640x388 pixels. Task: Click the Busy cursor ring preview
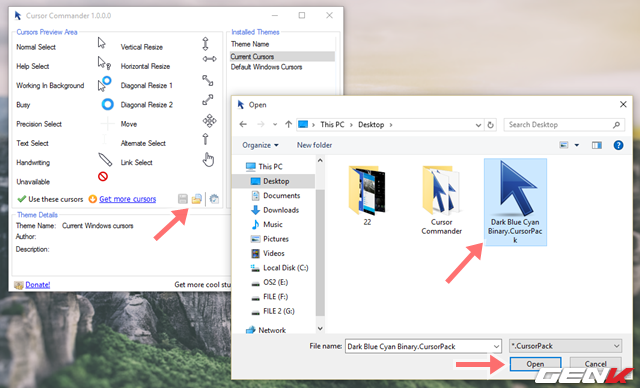(107, 104)
